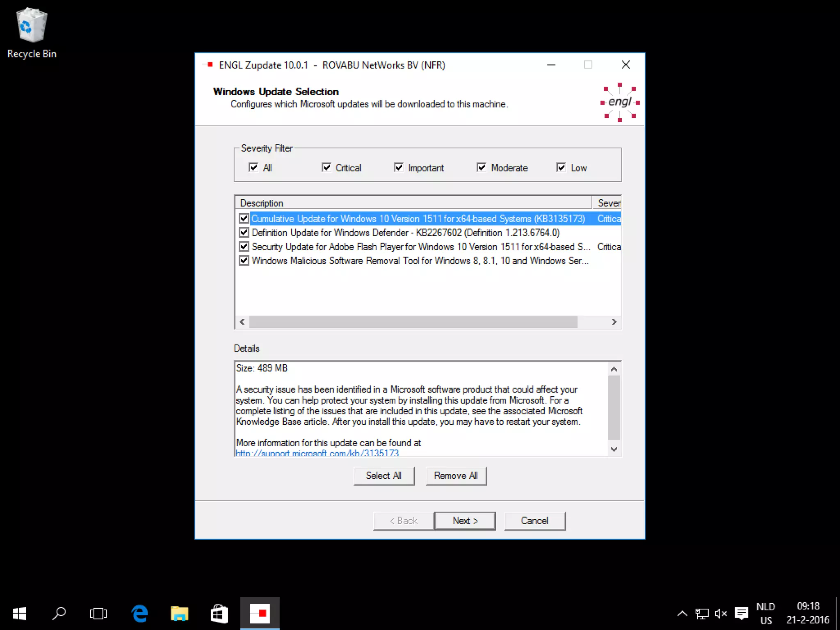
Task: Click the engl logo in the header
Action: click(x=620, y=102)
